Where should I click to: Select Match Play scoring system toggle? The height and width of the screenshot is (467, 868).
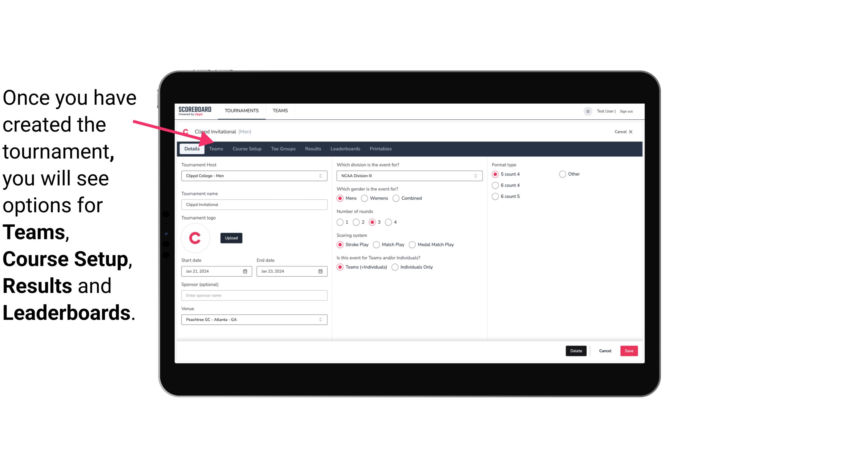pos(377,244)
